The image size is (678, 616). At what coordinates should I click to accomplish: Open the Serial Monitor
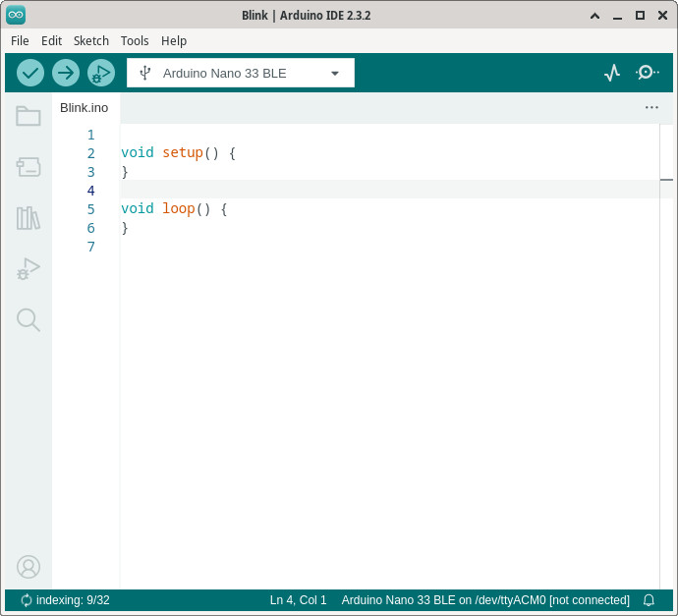point(648,72)
